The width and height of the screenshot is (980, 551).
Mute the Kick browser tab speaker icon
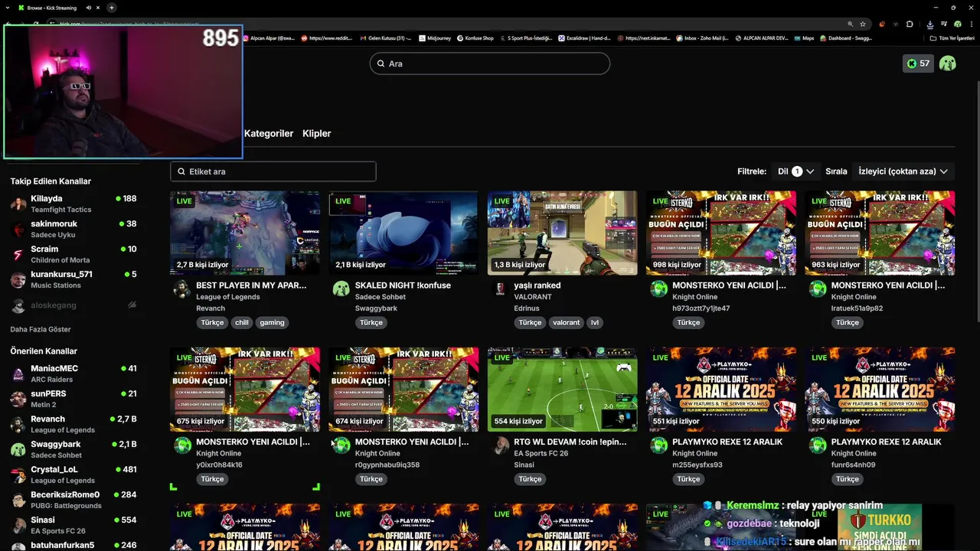click(89, 8)
